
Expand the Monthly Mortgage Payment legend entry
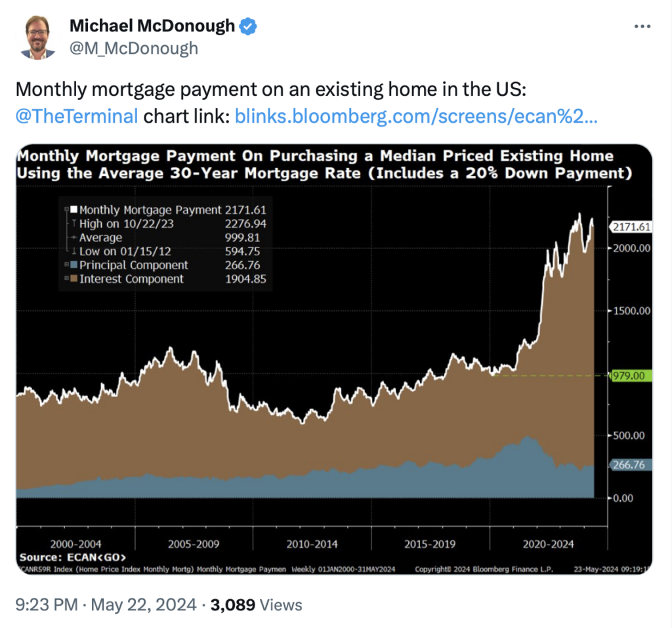point(66,210)
